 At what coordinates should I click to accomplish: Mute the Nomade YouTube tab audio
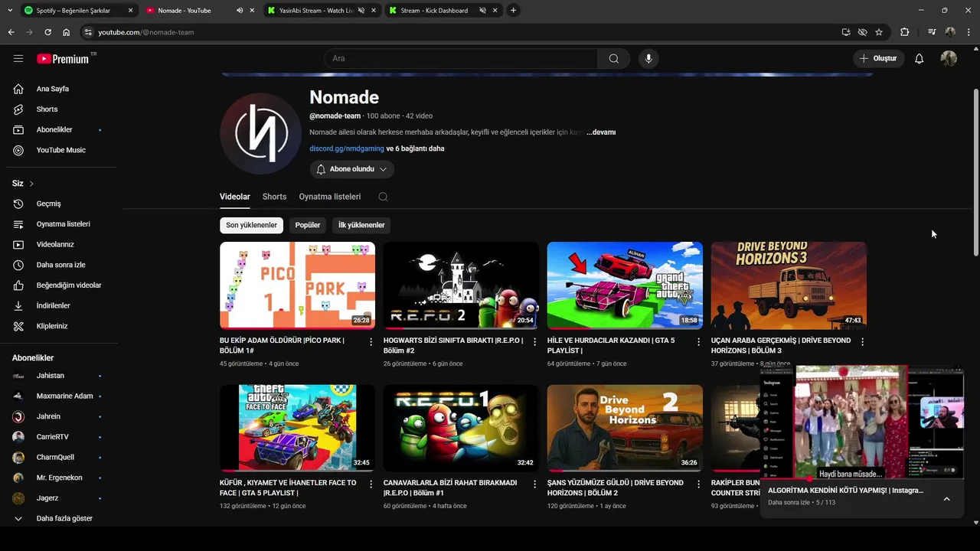pyautogui.click(x=240, y=11)
